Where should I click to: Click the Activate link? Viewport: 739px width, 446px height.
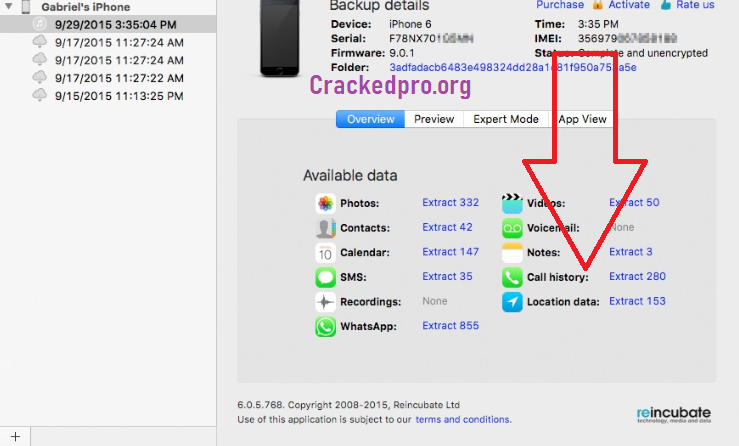click(x=629, y=5)
